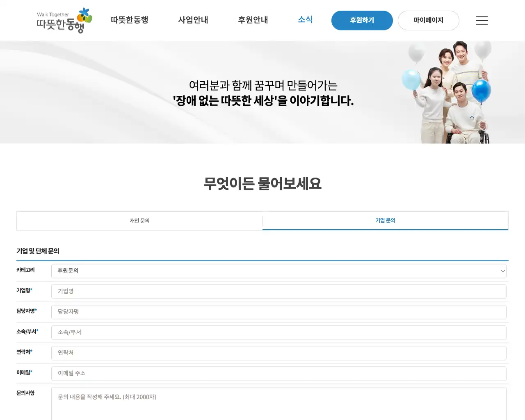Screen dimensions: 525x420
Task: Expand the category selector in the form
Action: click(279, 271)
